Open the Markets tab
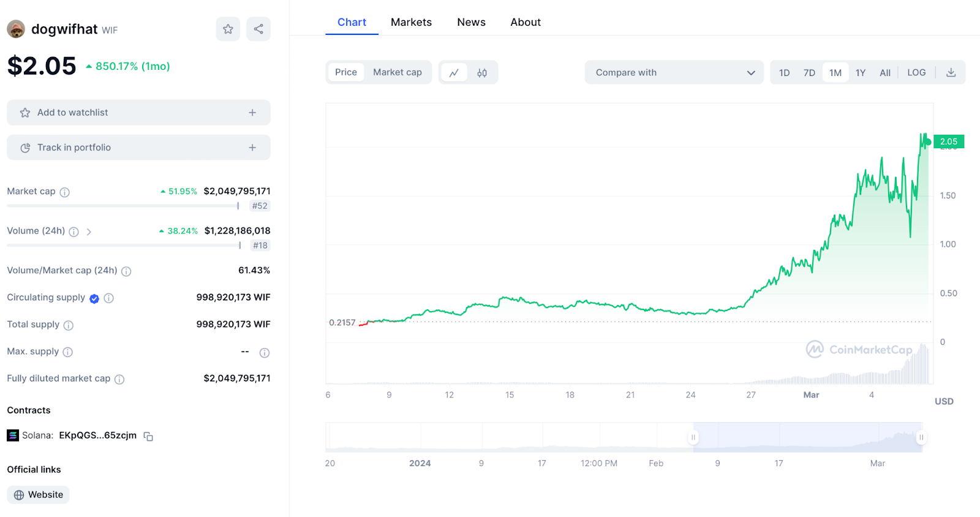This screenshot has height=517, width=980. pyautogui.click(x=411, y=22)
